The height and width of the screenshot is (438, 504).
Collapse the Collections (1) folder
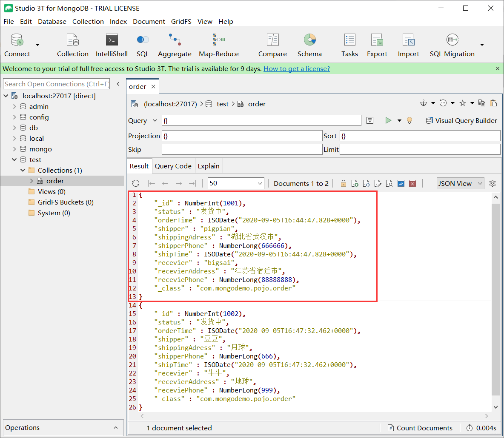coord(23,171)
